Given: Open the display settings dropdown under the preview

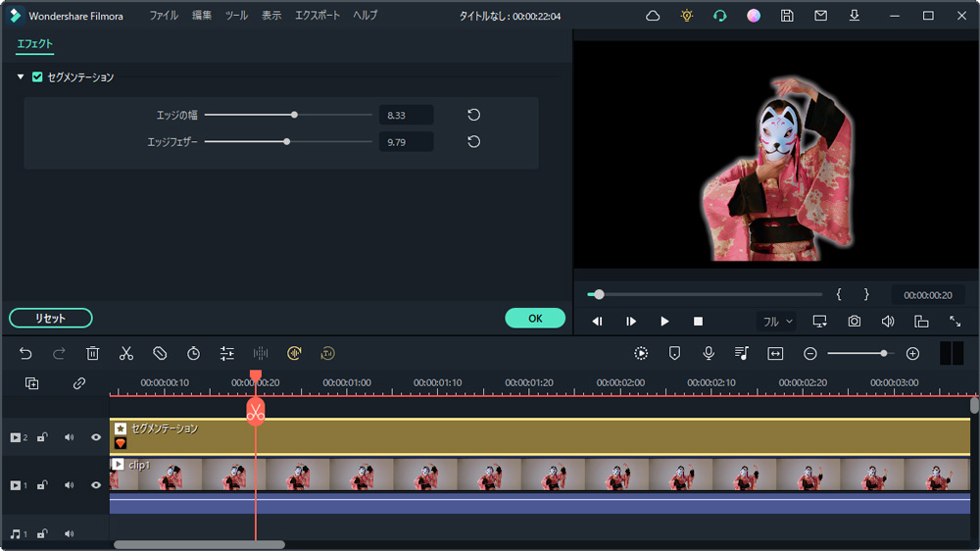Looking at the screenshot, I should click(819, 322).
